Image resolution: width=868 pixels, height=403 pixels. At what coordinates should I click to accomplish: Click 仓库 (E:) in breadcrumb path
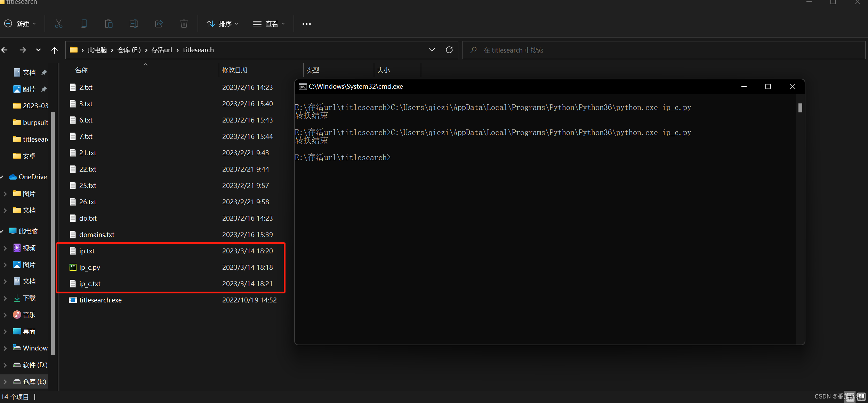coord(129,50)
